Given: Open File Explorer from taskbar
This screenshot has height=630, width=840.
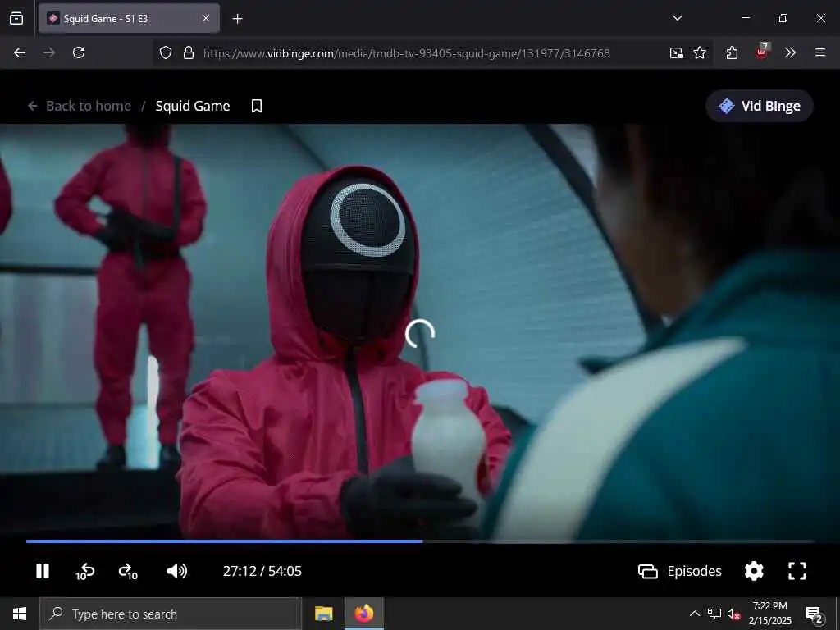Looking at the screenshot, I should point(323,614).
